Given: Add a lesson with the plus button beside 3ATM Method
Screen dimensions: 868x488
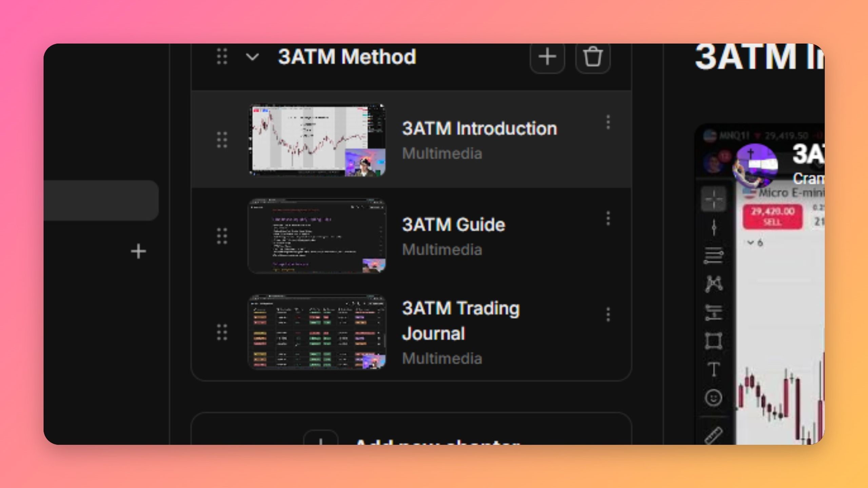Looking at the screenshot, I should point(547,57).
